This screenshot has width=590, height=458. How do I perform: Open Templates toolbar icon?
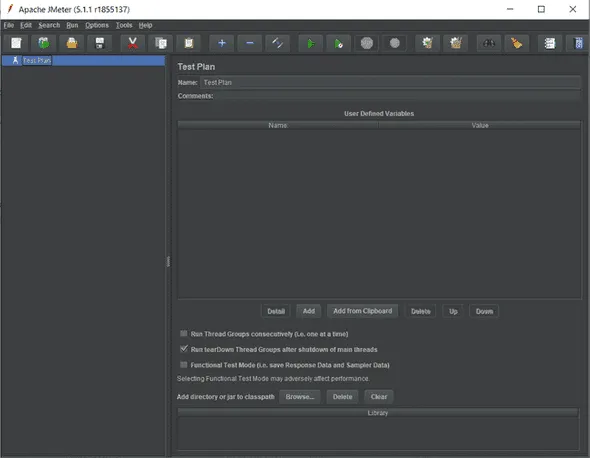pos(44,43)
